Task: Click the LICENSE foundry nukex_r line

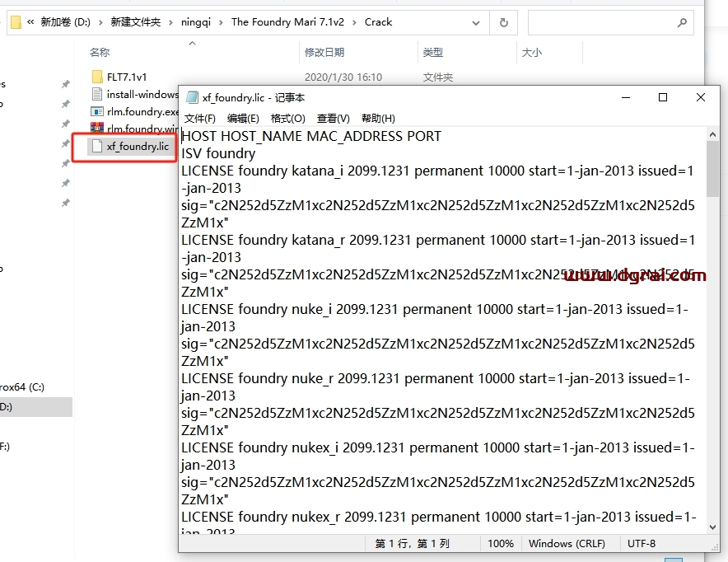Action: pos(439,517)
